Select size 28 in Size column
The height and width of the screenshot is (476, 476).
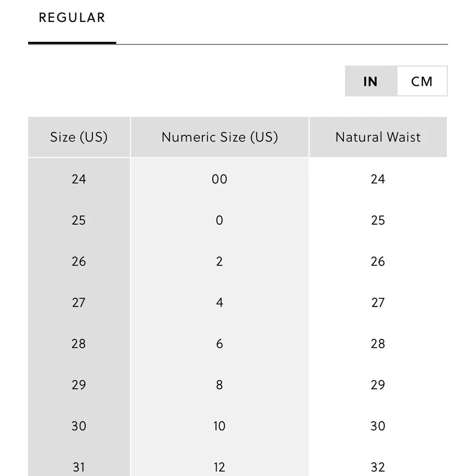click(x=79, y=344)
